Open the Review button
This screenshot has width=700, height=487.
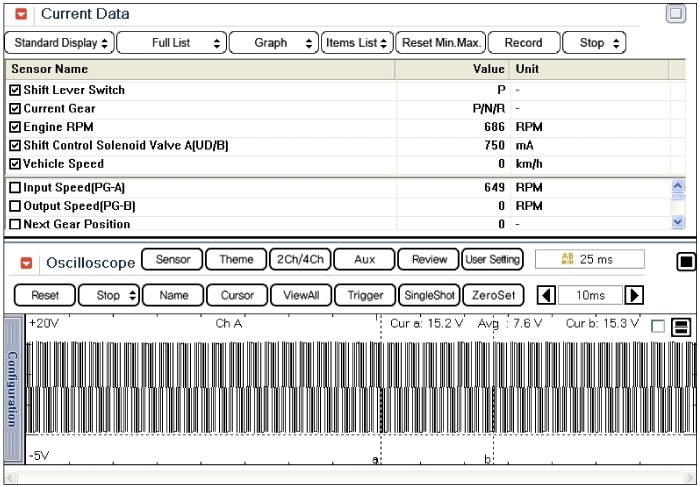tap(428, 259)
